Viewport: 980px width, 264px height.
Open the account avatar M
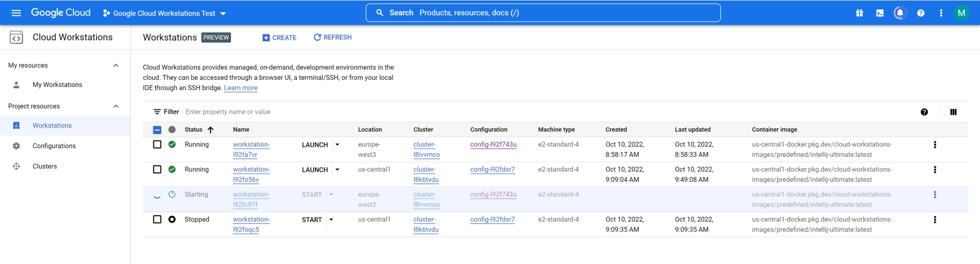(961, 13)
